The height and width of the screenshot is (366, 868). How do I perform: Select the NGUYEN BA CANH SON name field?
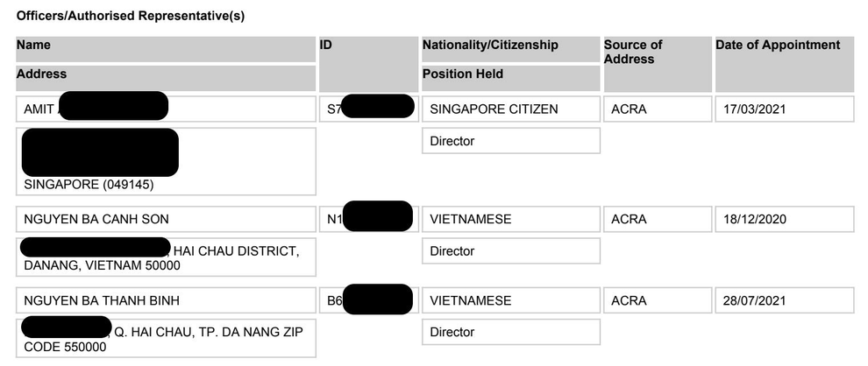click(166, 219)
